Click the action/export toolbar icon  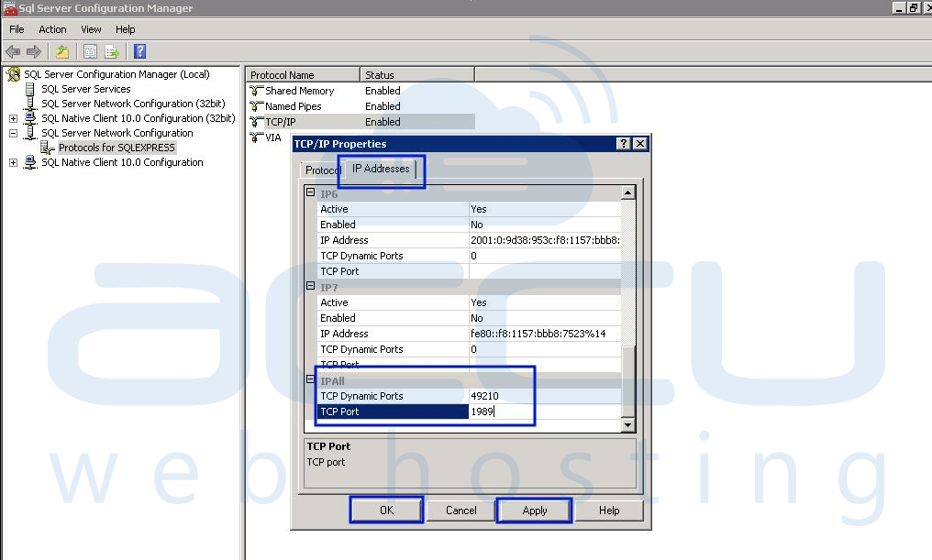coord(112,51)
